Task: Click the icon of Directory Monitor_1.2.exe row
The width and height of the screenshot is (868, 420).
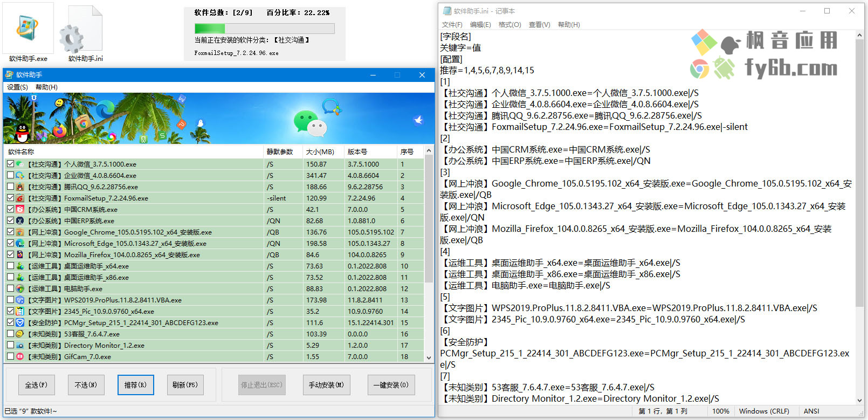Action: (x=20, y=345)
